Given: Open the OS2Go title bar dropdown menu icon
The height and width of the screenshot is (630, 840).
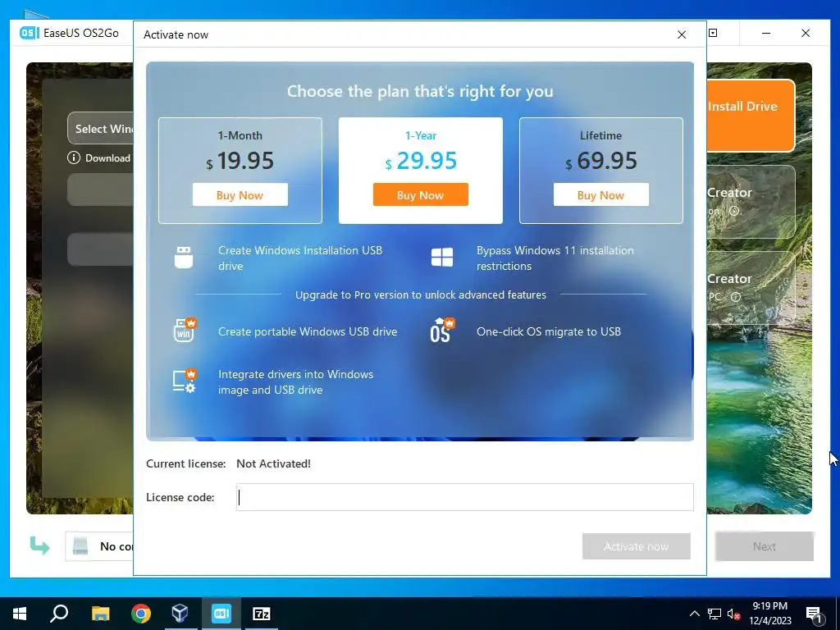Looking at the screenshot, I should pos(713,33).
